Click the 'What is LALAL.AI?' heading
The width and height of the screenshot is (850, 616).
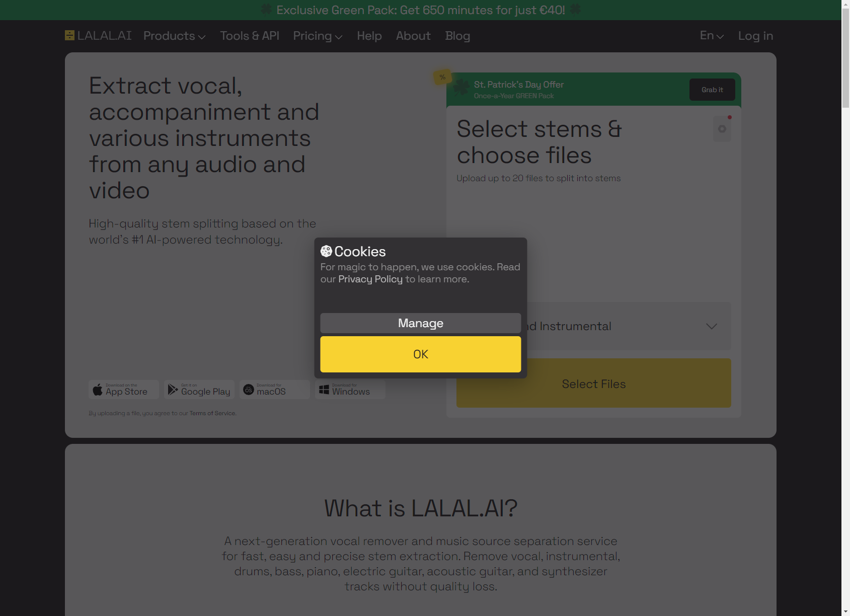421,508
